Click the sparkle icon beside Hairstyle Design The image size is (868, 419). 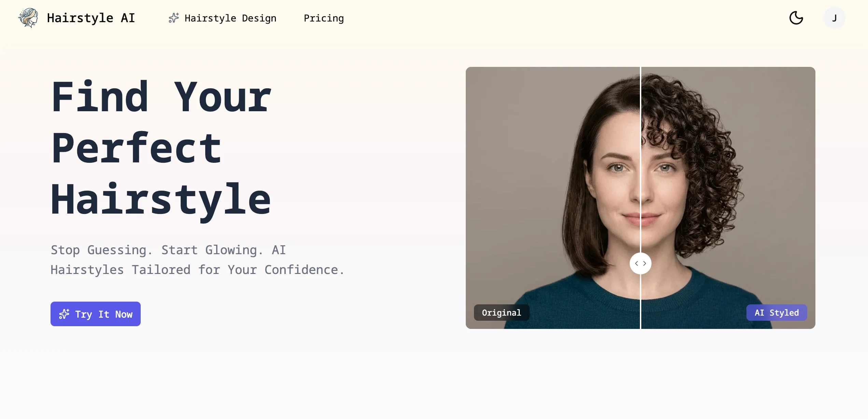(x=173, y=18)
